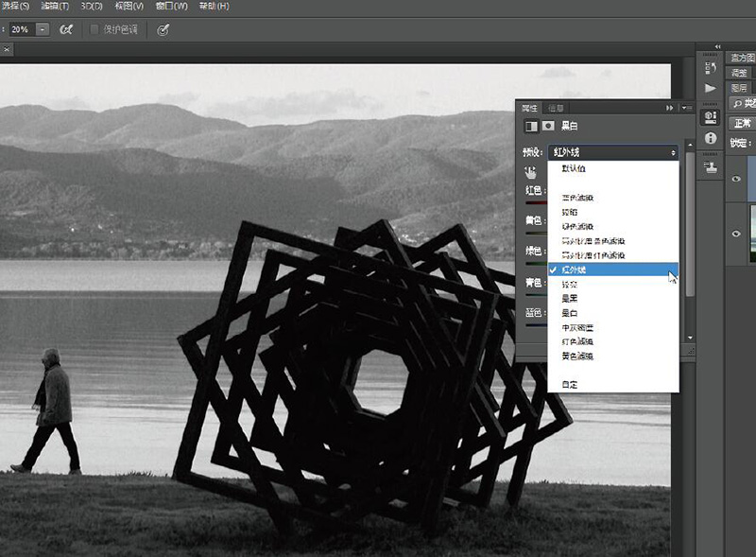Open the History panel icon
756x557 pixels.
click(x=711, y=64)
